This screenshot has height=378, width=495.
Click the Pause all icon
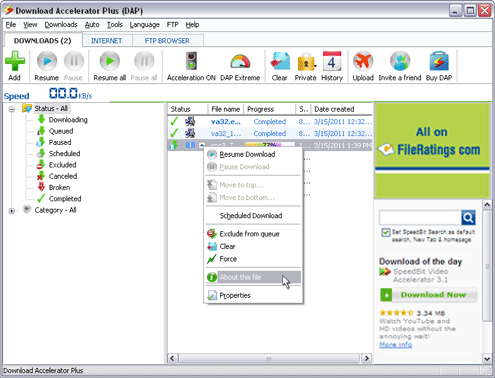coord(144,61)
